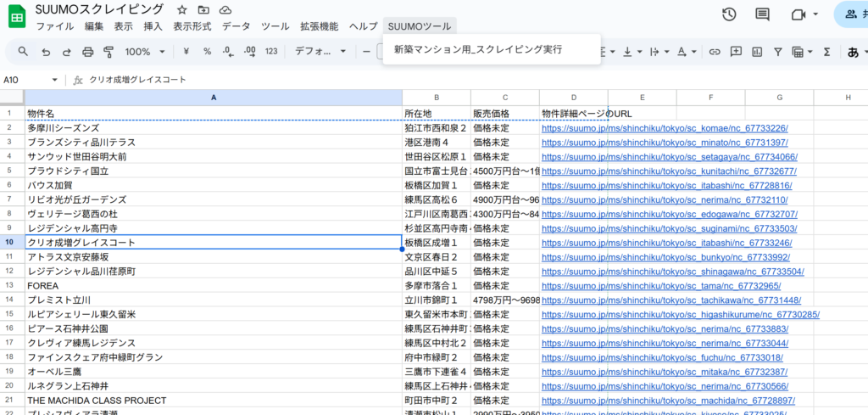The height and width of the screenshot is (415, 868).
Task: Decrease decimal places
Action: tap(228, 52)
